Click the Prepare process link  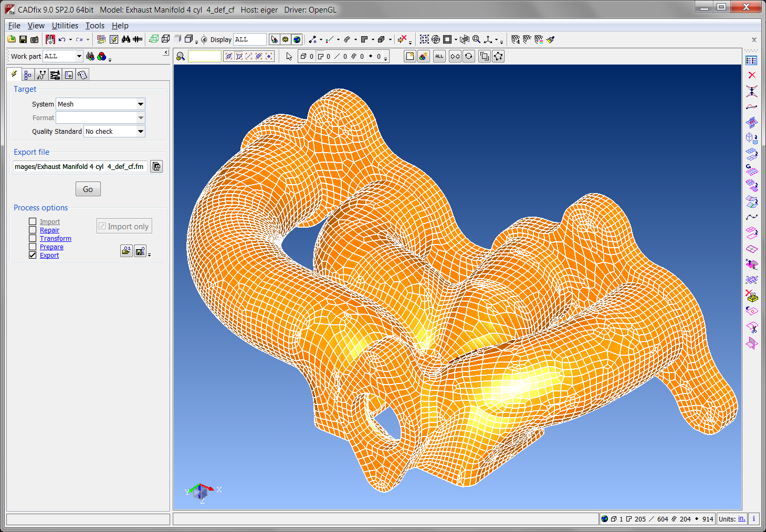tap(51, 247)
